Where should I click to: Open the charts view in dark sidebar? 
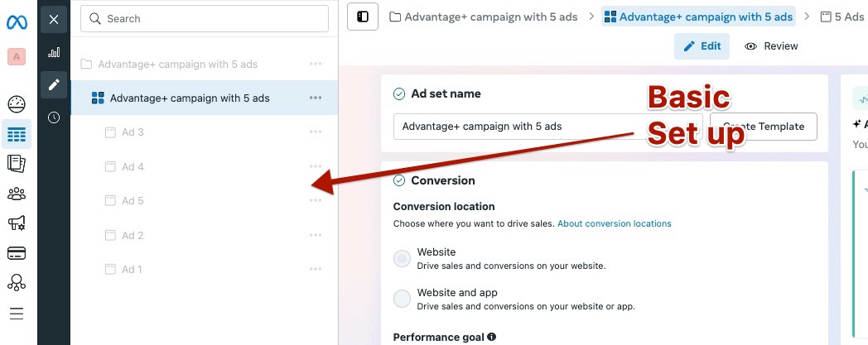click(54, 52)
